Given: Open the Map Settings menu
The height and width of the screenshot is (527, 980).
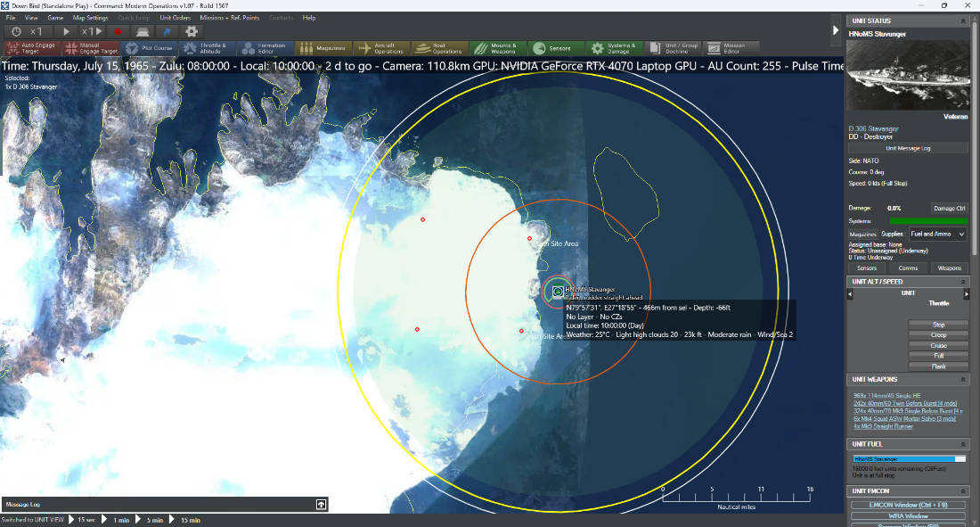Looking at the screenshot, I should (x=90, y=18).
